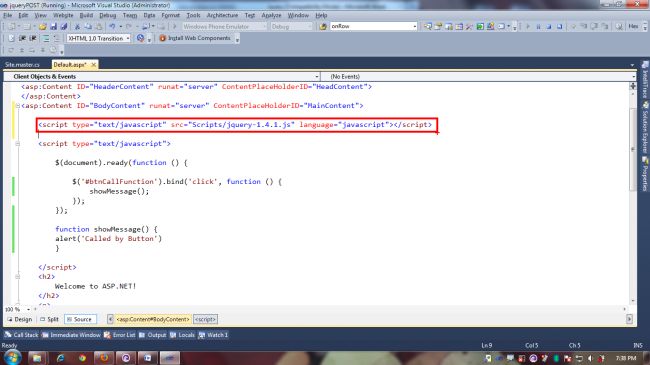Open the Error List tab
The height and width of the screenshot is (365, 650).
120,335
